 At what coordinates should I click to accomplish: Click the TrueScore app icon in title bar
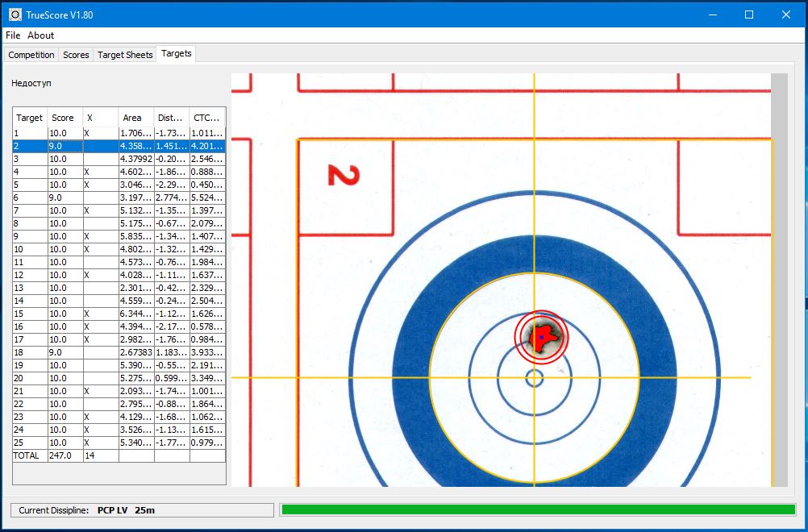coord(15,15)
